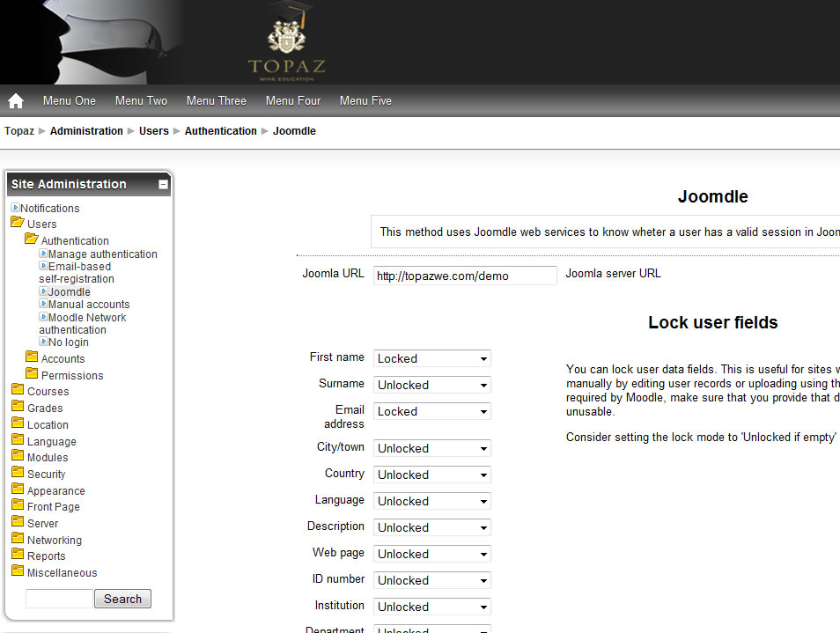Open the First name lock dropdown
Viewport: 840px width, 633px height.
(x=431, y=358)
